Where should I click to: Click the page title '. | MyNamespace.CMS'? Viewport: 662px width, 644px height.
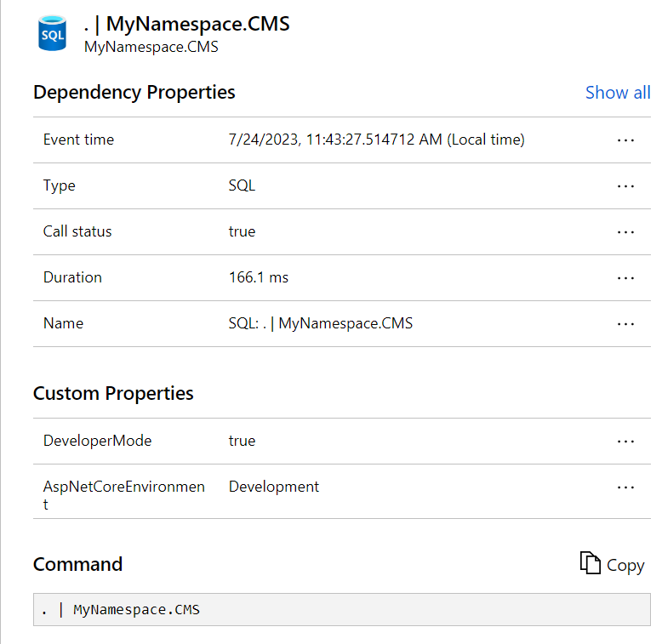tap(186, 24)
